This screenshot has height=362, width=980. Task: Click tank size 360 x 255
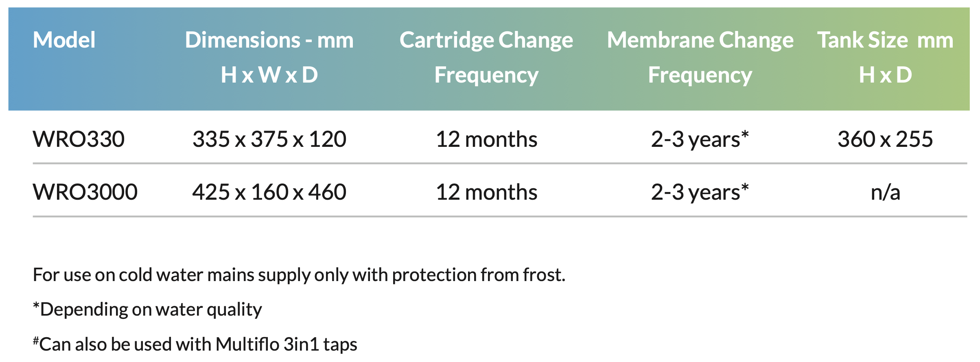point(885,139)
